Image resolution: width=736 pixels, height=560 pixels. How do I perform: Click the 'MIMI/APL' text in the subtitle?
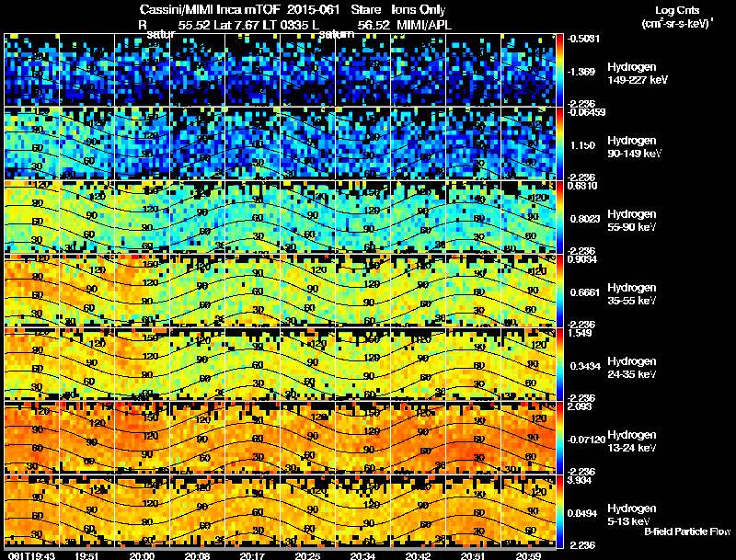(424, 25)
